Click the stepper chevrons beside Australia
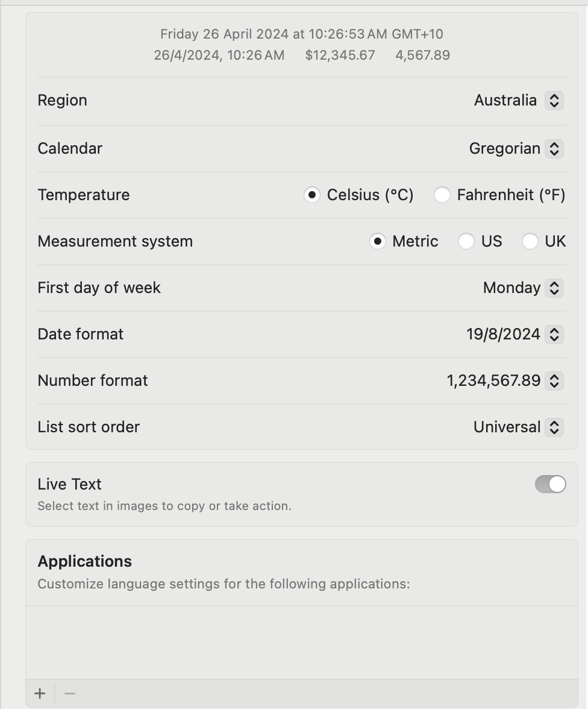This screenshot has width=588, height=709. coord(554,100)
